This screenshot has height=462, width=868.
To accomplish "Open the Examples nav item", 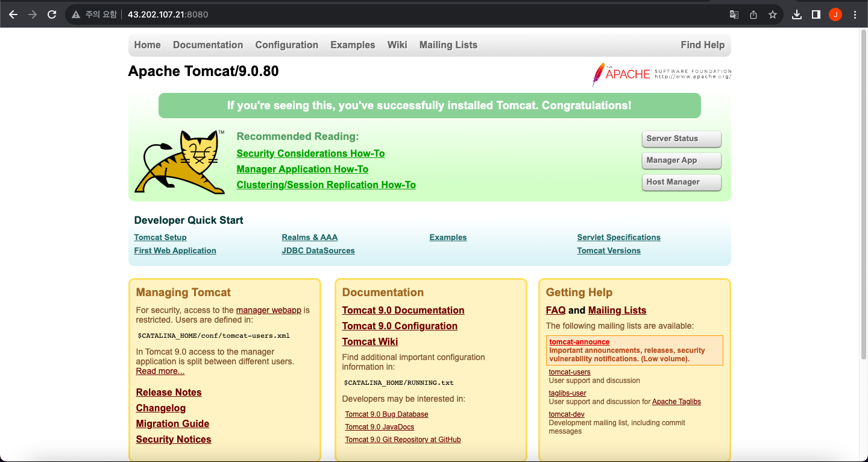I will click(353, 45).
